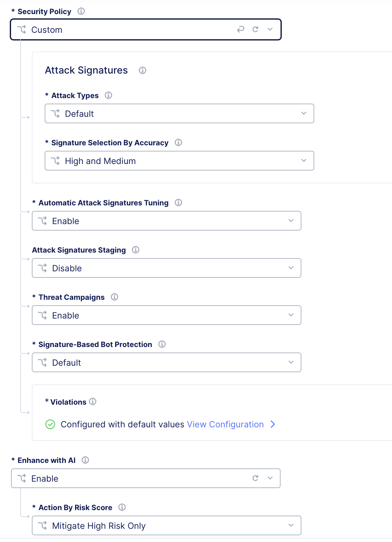Open the Signature Selection By Accuracy dropdown

(x=303, y=161)
